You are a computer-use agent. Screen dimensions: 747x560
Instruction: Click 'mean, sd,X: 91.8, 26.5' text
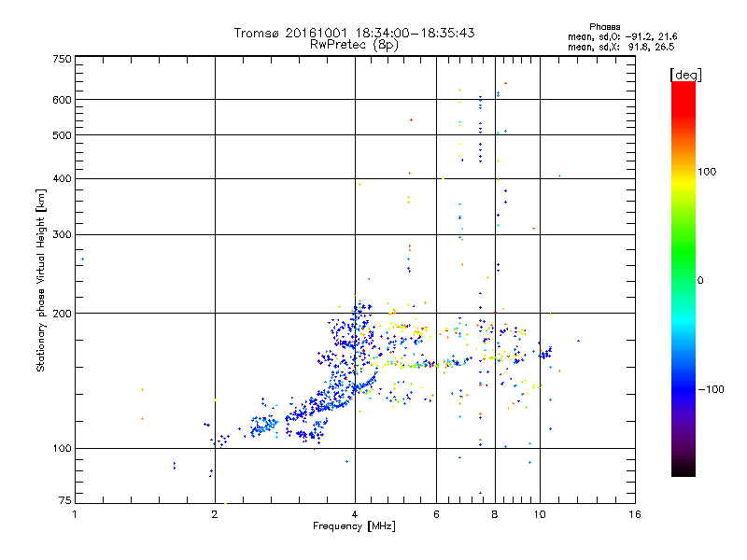click(x=621, y=47)
